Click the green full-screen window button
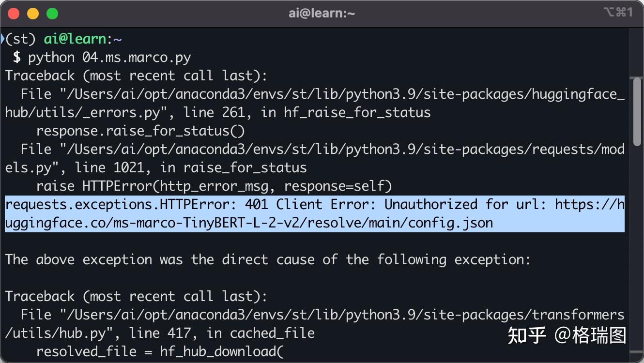 [52, 14]
